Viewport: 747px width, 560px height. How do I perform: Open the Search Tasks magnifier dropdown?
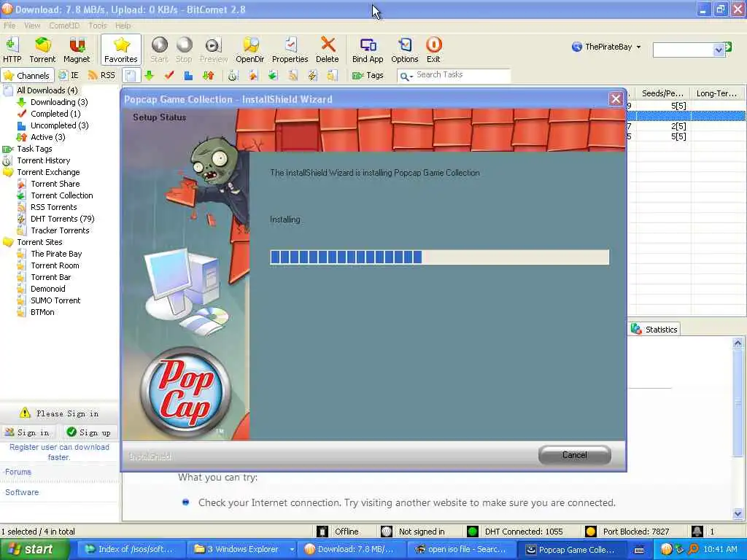click(406, 76)
